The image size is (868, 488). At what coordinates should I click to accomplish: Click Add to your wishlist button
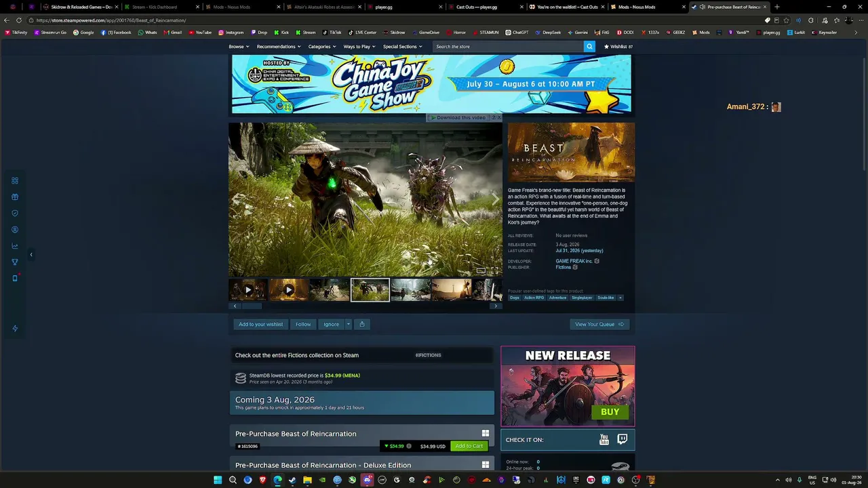point(261,324)
